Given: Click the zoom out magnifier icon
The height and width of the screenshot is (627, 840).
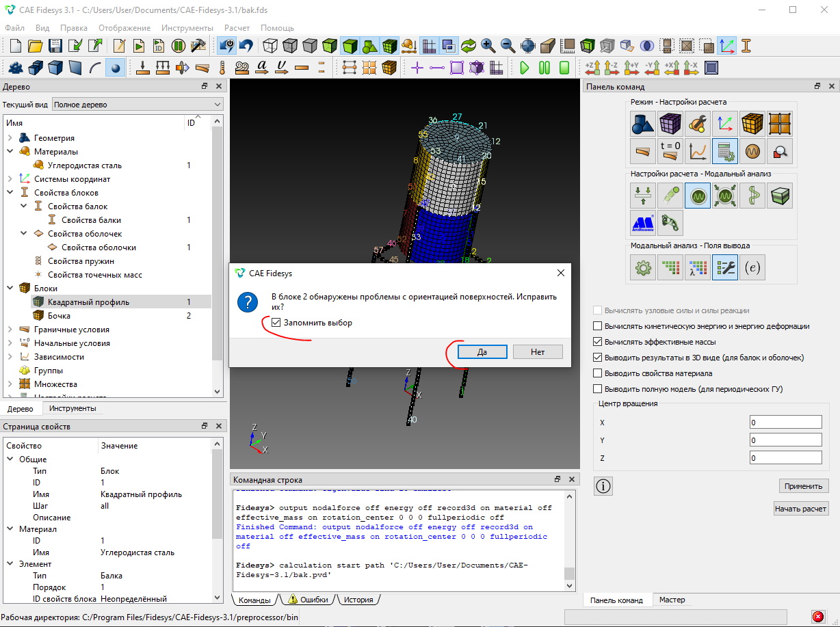Looking at the screenshot, I should point(508,46).
